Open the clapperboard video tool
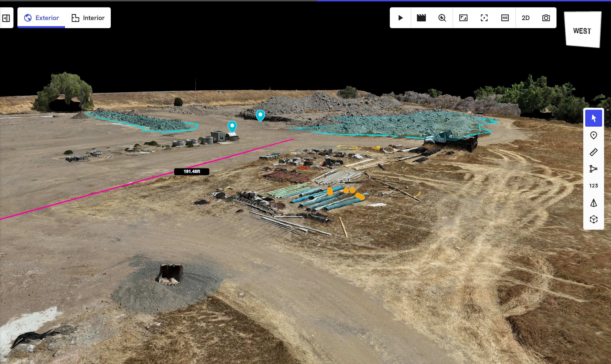The image size is (611, 364). [421, 18]
